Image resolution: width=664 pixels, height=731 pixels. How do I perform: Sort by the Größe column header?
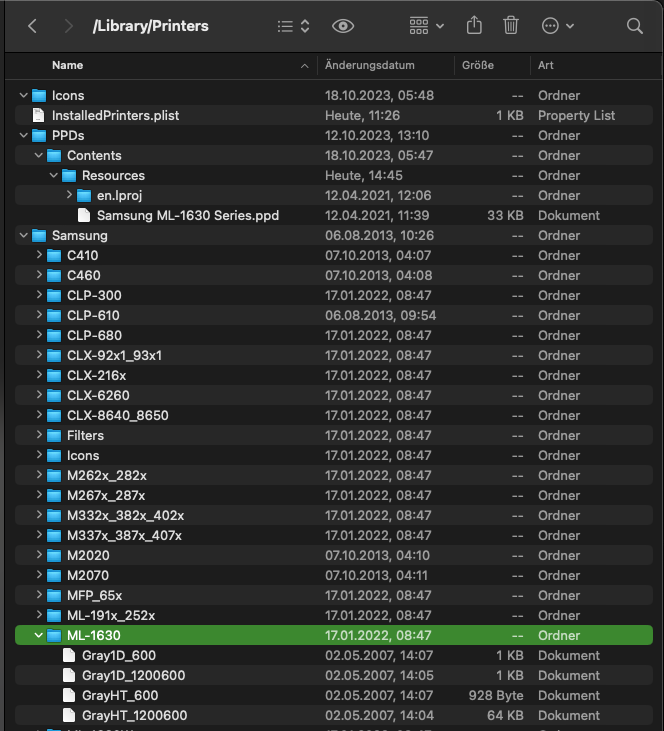tap(479, 65)
